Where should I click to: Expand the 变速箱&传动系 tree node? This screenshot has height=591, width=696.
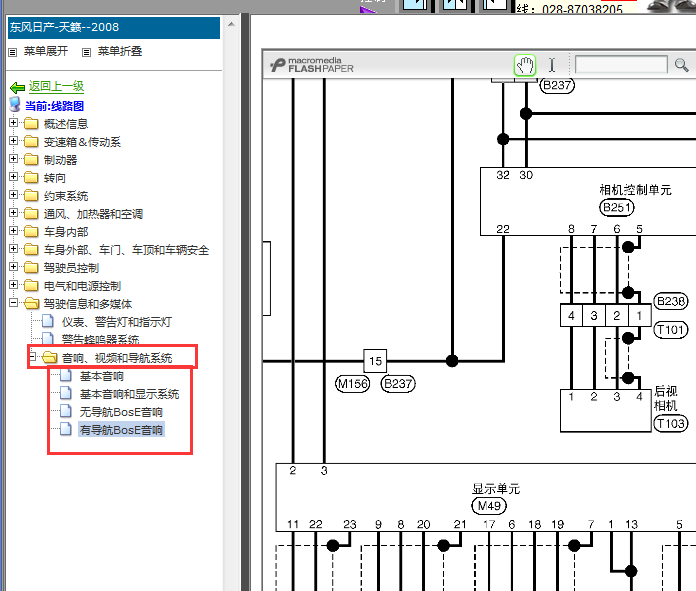(13, 141)
